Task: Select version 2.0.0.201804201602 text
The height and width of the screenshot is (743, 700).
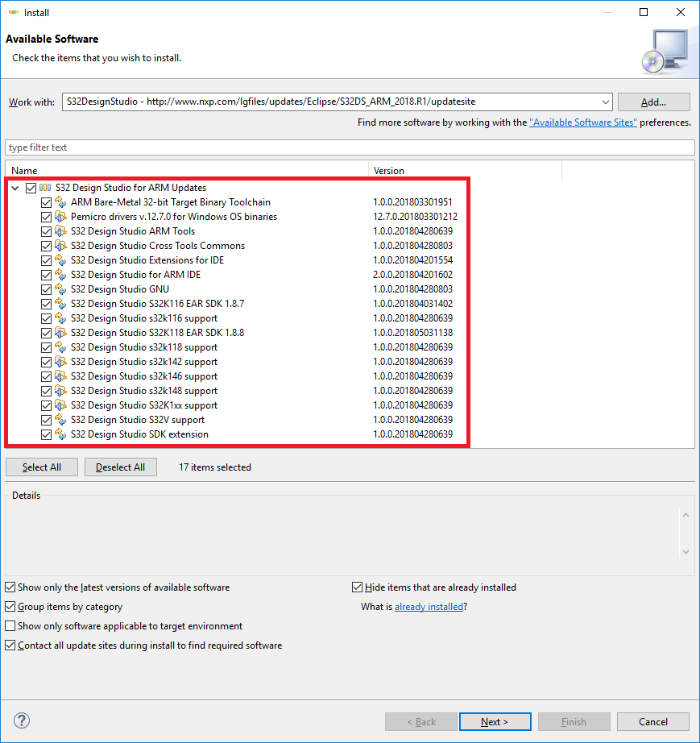Action: (x=413, y=275)
